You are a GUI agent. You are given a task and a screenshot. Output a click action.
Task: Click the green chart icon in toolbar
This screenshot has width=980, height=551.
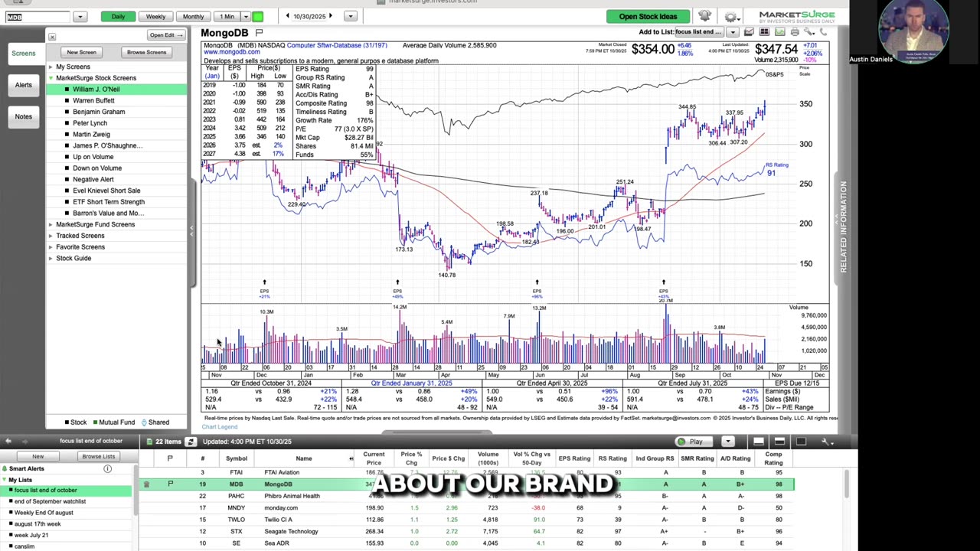click(x=779, y=32)
